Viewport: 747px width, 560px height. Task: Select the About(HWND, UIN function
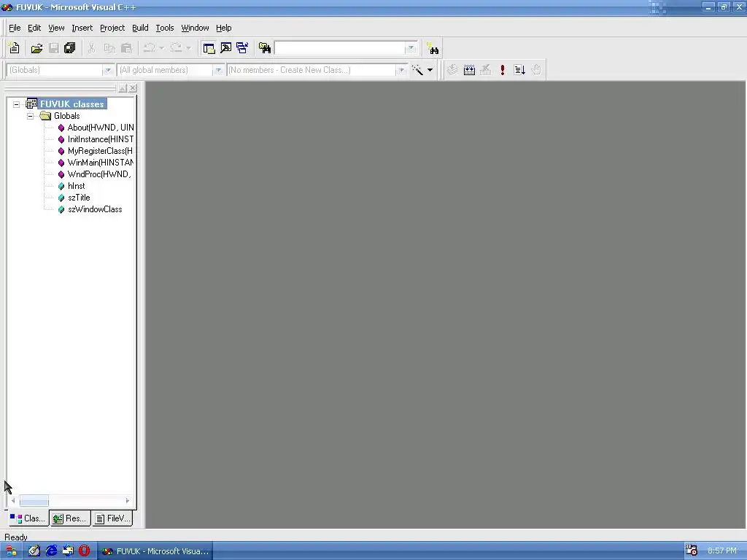coord(101,128)
